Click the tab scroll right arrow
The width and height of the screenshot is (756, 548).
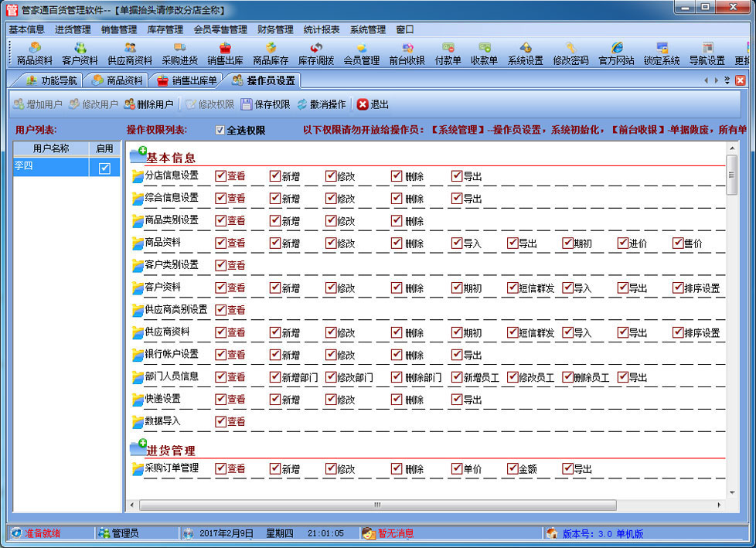click(717, 80)
